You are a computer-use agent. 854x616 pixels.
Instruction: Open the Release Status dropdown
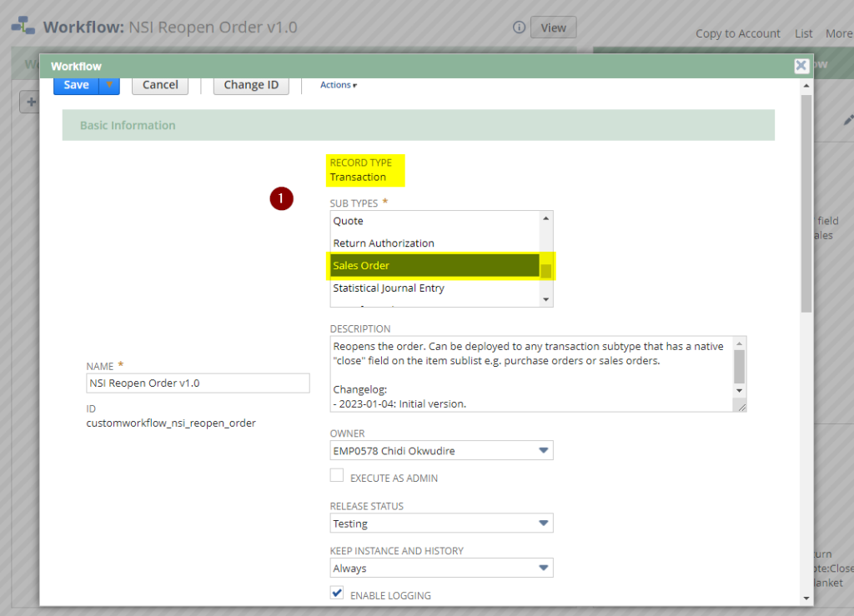click(442, 523)
